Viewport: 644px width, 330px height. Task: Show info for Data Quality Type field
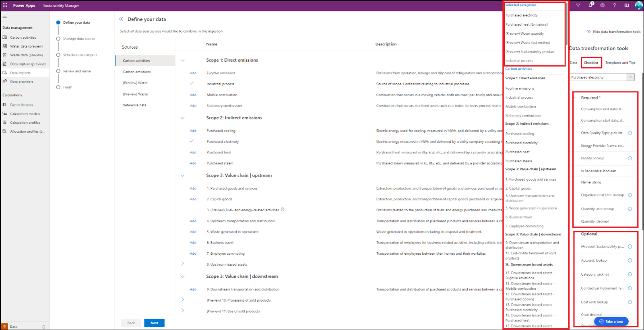[x=630, y=133]
